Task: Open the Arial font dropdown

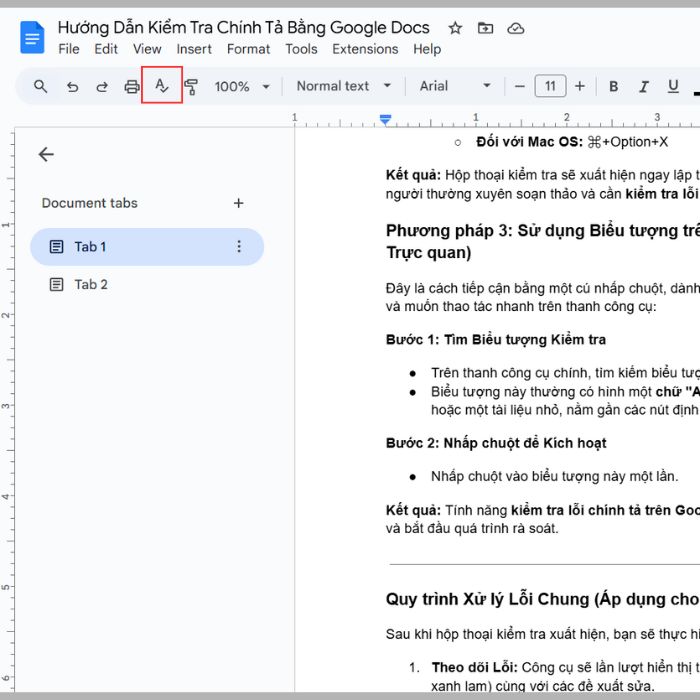Action: [455, 86]
